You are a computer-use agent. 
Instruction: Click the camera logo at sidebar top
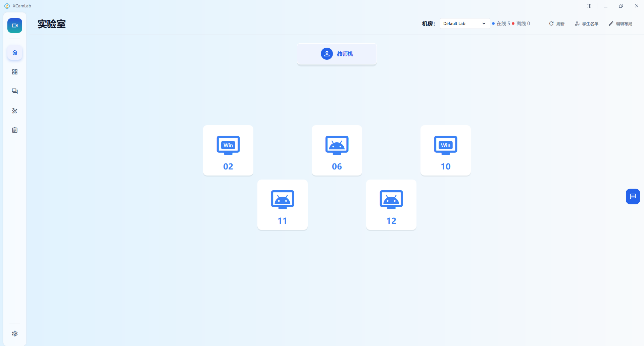coord(15,26)
